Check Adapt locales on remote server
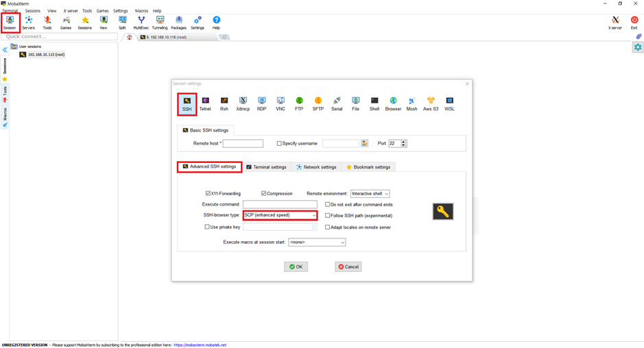The image size is (644, 348). (x=327, y=227)
